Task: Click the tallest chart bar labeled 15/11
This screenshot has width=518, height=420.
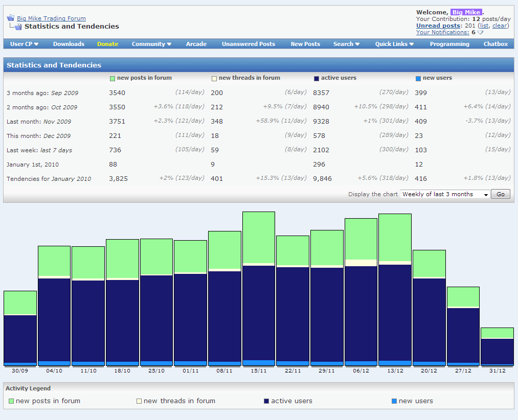Action: click(259, 289)
